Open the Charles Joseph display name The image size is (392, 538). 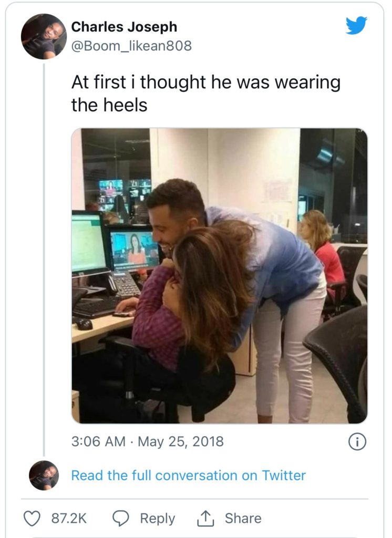pyautogui.click(x=124, y=27)
